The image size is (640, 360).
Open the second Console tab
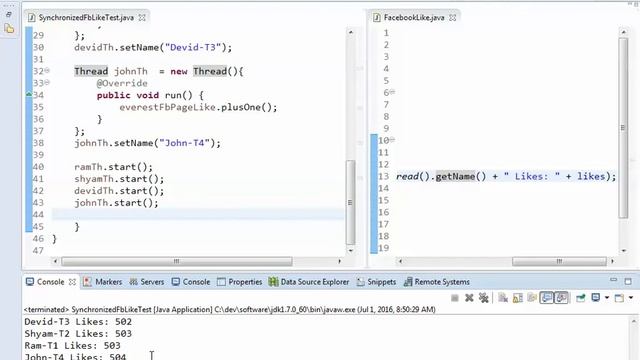(191, 282)
